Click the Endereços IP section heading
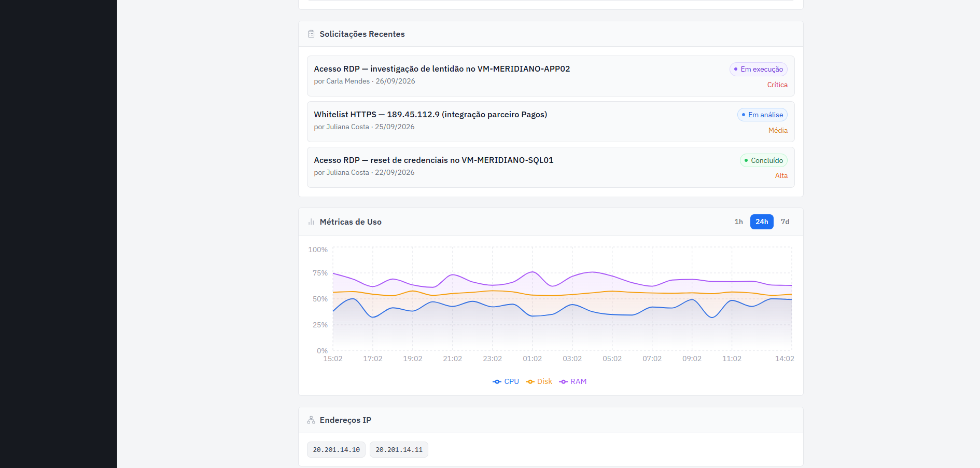This screenshot has width=980, height=468. click(x=345, y=420)
